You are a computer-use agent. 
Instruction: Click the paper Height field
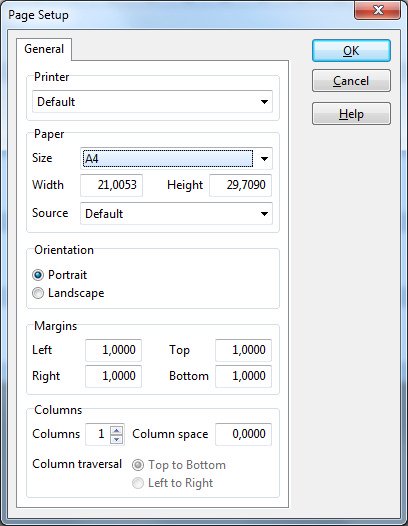coord(241,185)
